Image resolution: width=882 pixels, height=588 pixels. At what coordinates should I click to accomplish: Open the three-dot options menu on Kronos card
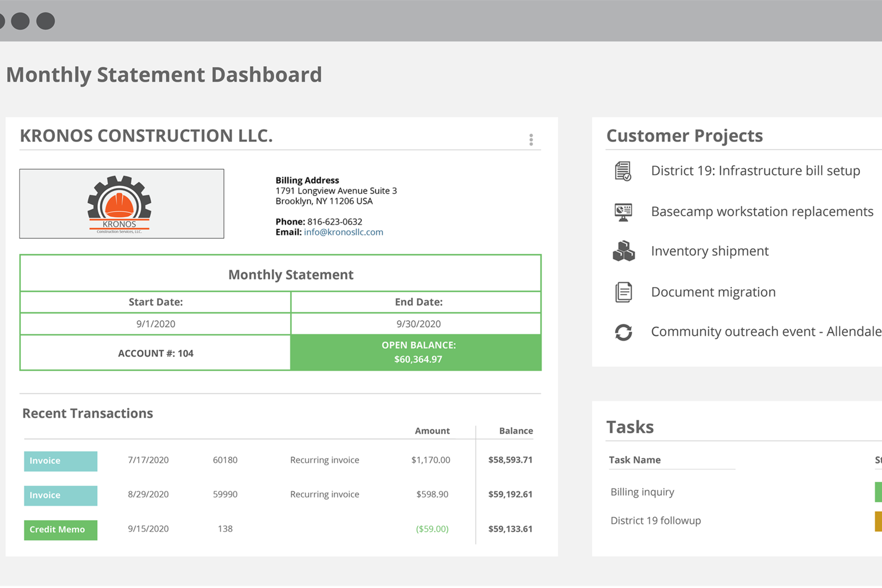click(531, 139)
